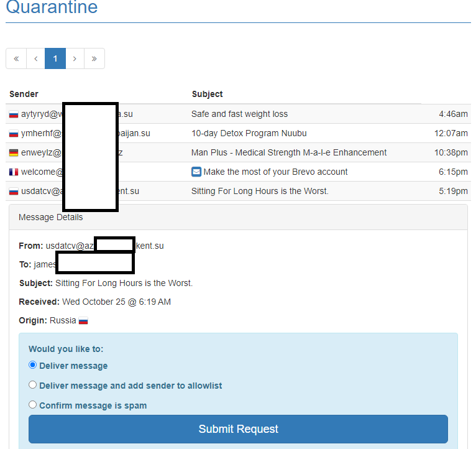The height and width of the screenshot is (449, 476).
Task: Click the German flag beside enweylz sender
Action: 14,152
